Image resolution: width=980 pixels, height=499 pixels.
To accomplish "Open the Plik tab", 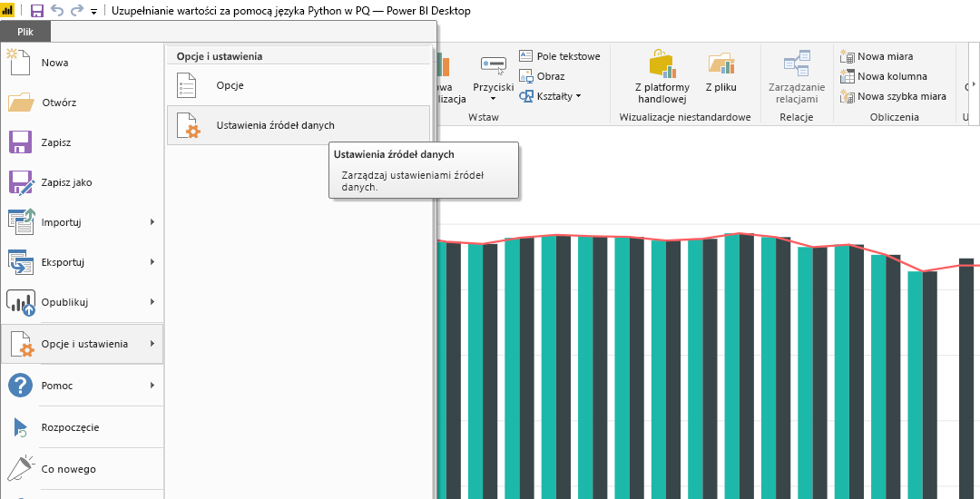I will pos(25,32).
